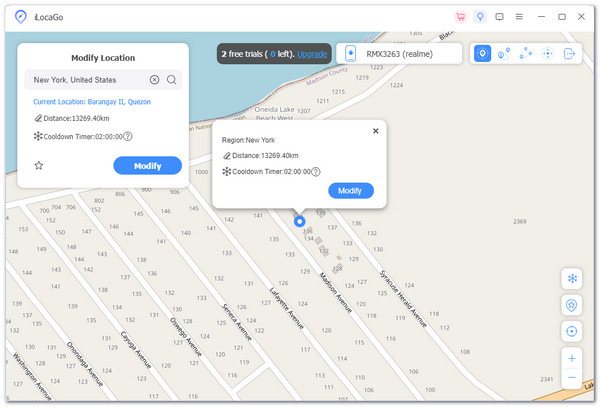Screen dimensions: 600x407
Task: Click the 2 free trials banner text
Action: [257, 54]
